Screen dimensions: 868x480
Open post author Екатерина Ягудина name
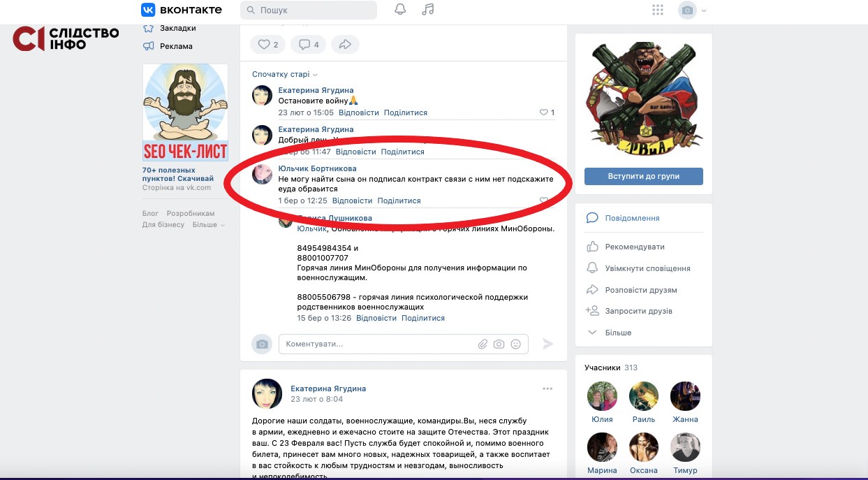(x=328, y=388)
